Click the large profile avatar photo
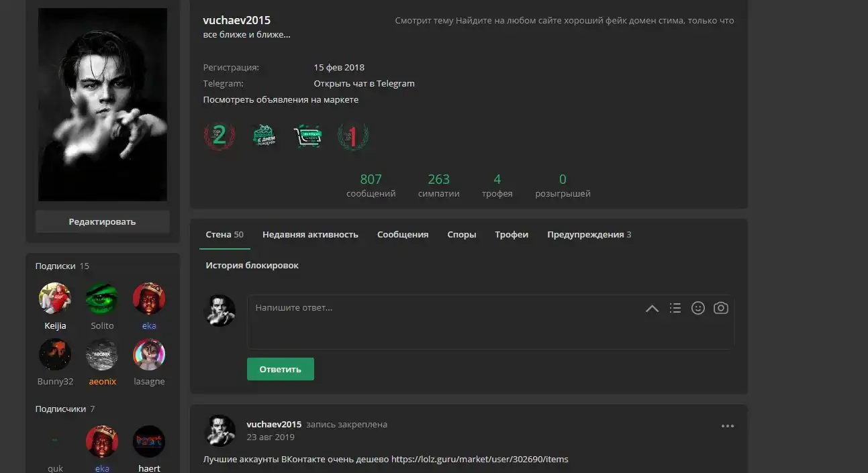 click(x=102, y=105)
